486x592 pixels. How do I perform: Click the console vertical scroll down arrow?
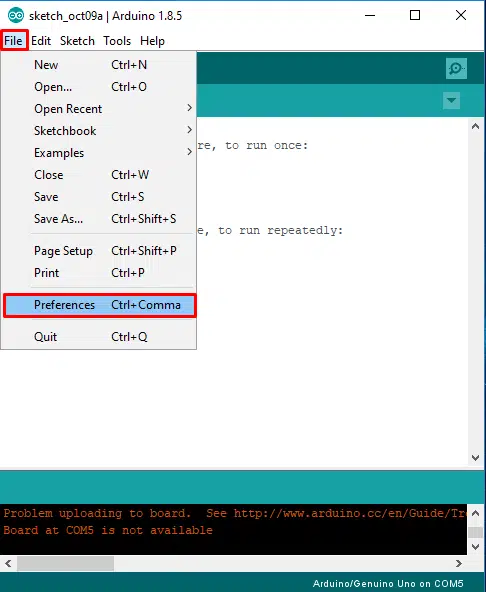tap(475, 546)
